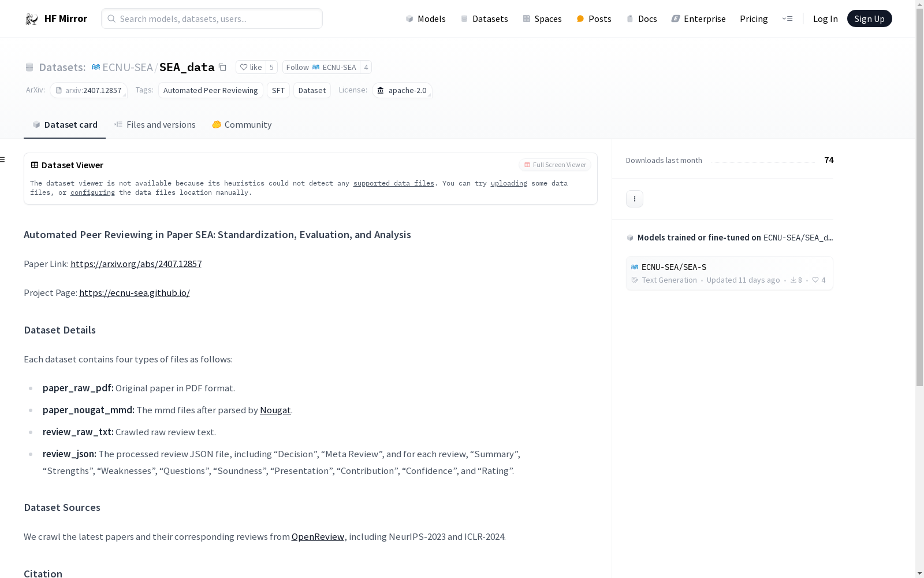Screen dimensions: 924x578
Task: Select the SFT tag
Action: 278,90
